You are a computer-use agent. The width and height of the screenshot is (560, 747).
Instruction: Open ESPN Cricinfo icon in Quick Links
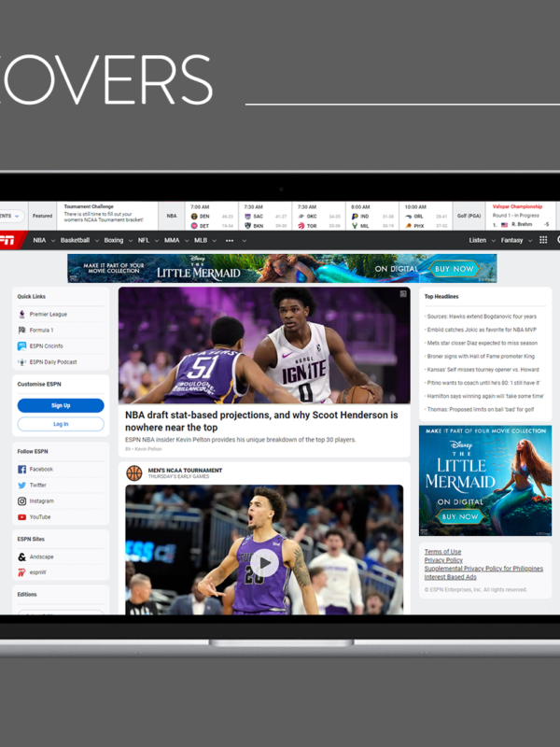point(21,346)
